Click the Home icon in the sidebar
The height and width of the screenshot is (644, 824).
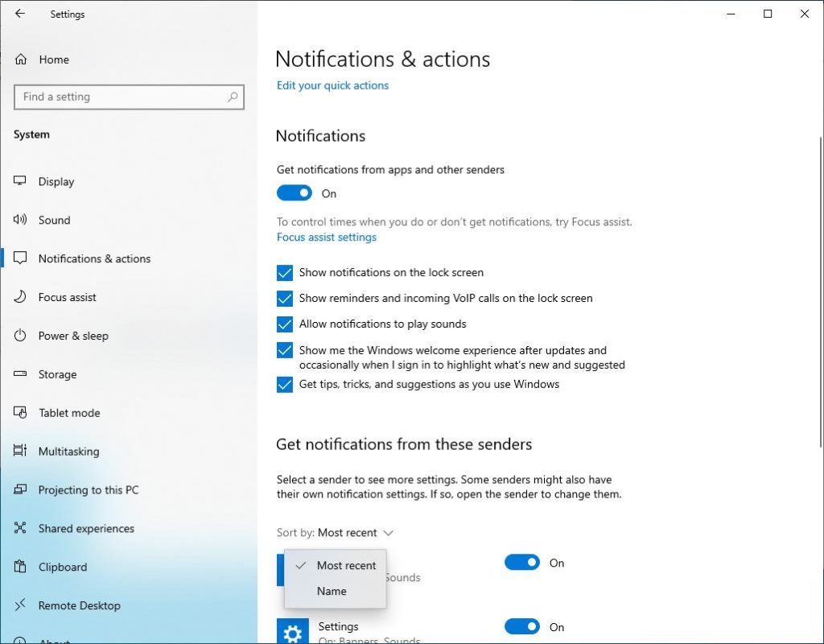(x=19, y=60)
